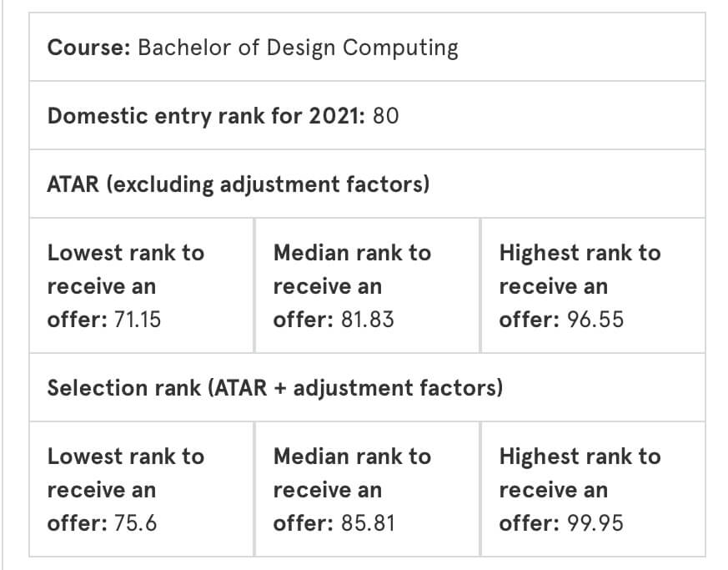Click the ATAR highest rank cell 96.55
This screenshot has width=728, height=570.
click(x=594, y=285)
